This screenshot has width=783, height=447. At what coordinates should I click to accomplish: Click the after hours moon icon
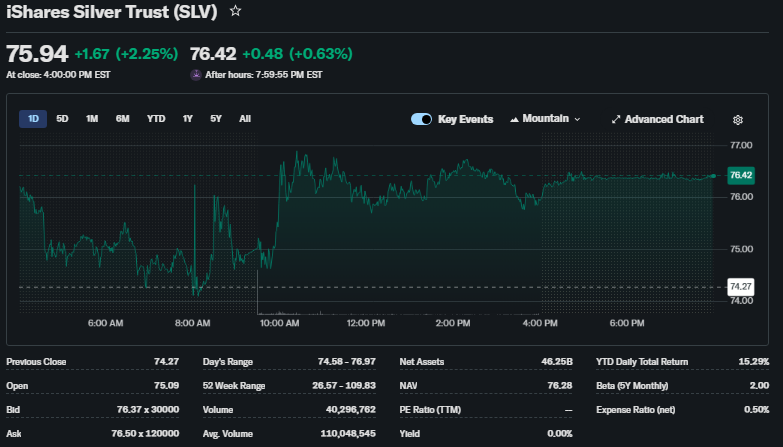pos(196,75)
